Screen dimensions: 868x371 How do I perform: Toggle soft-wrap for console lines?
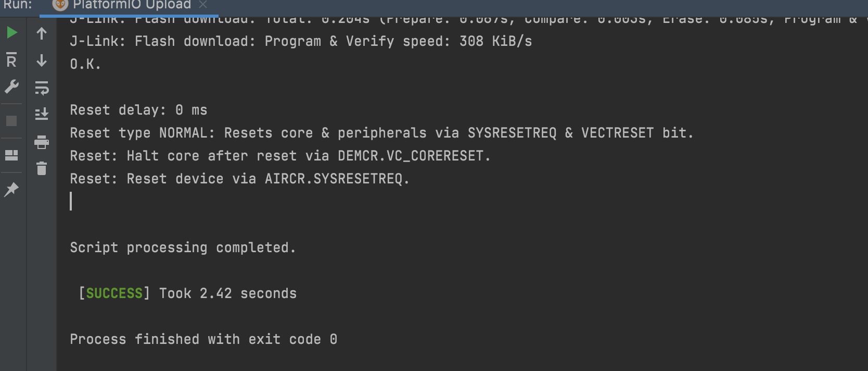[42, 88]
